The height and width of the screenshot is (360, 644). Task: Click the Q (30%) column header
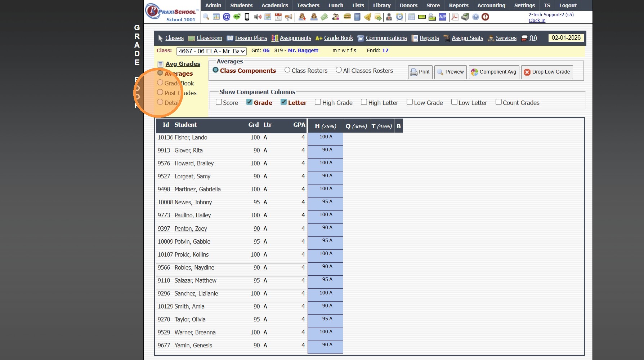point(356,126)
